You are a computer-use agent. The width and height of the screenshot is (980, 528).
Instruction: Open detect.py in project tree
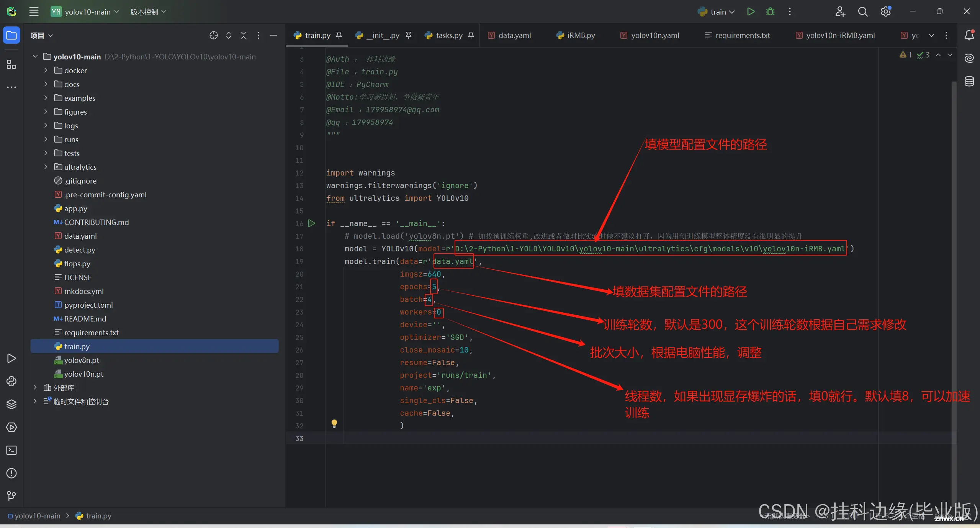tap(80, 249)
